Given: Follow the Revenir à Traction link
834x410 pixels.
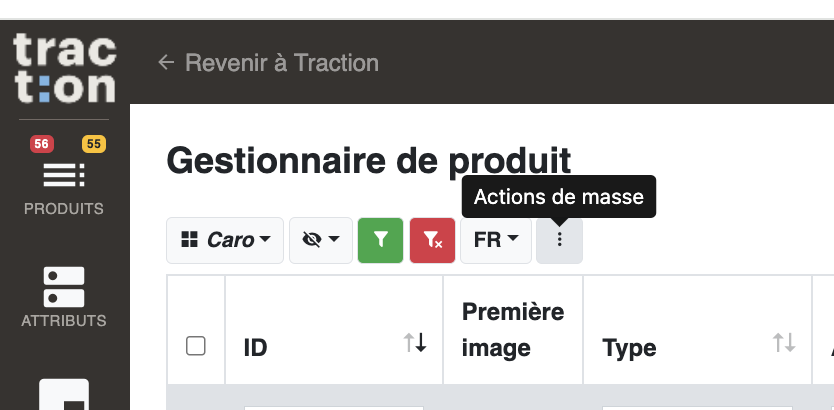Looking at the screenshot, I should pos(282,63).
